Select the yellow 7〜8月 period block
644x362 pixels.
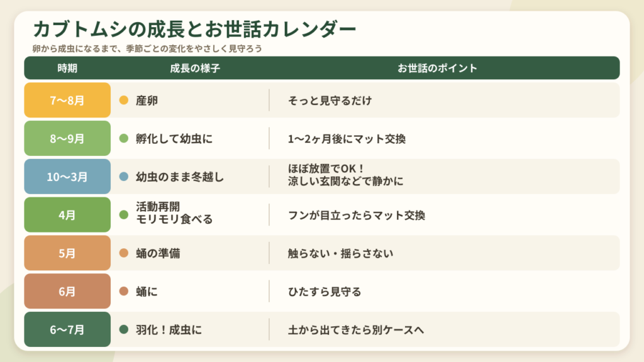pyautogui.click(x=67, y=100)
